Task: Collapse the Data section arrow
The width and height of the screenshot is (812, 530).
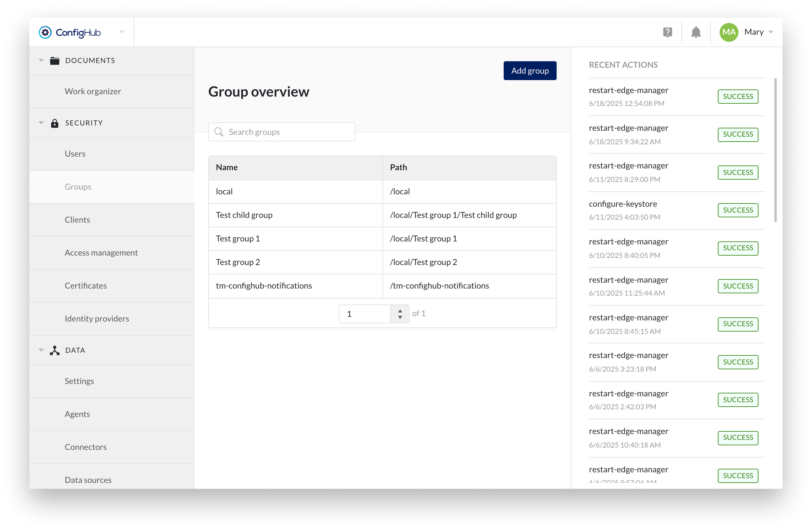Action: click(x=41, y=350)
